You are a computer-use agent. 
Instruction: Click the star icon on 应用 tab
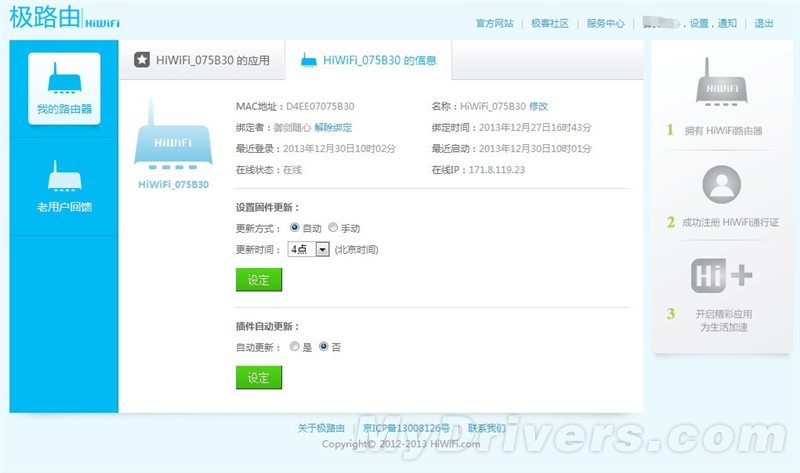(142, 60)
